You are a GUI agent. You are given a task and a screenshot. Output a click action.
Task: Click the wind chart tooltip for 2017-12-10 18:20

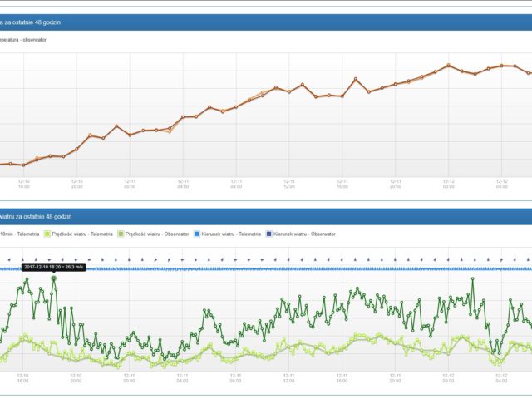coord(54,267)
